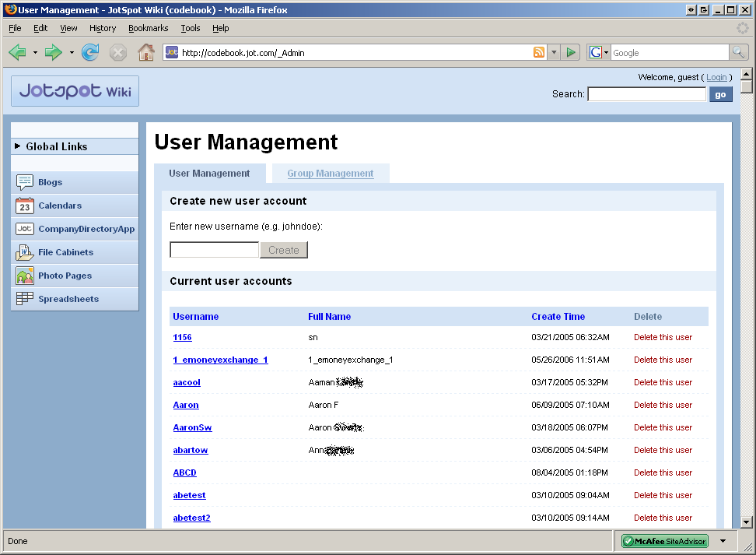
Task: Open the Blogs icon in sidebar
Action: 25,182
